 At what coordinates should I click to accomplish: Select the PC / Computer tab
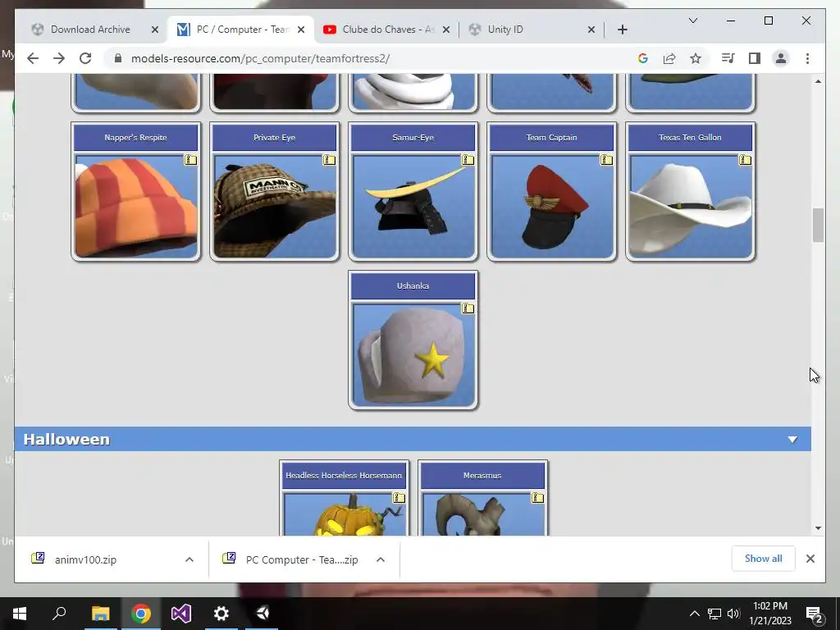pyautogui.click(x=242, y=30)
